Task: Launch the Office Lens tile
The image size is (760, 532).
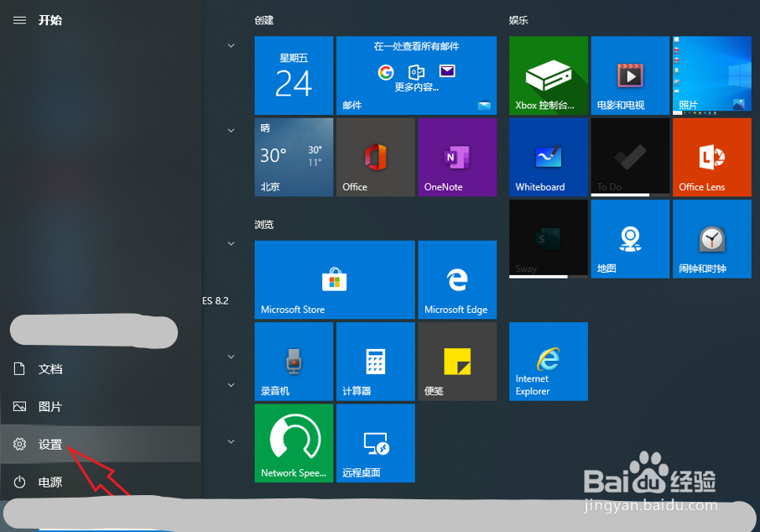Action: 711,157
